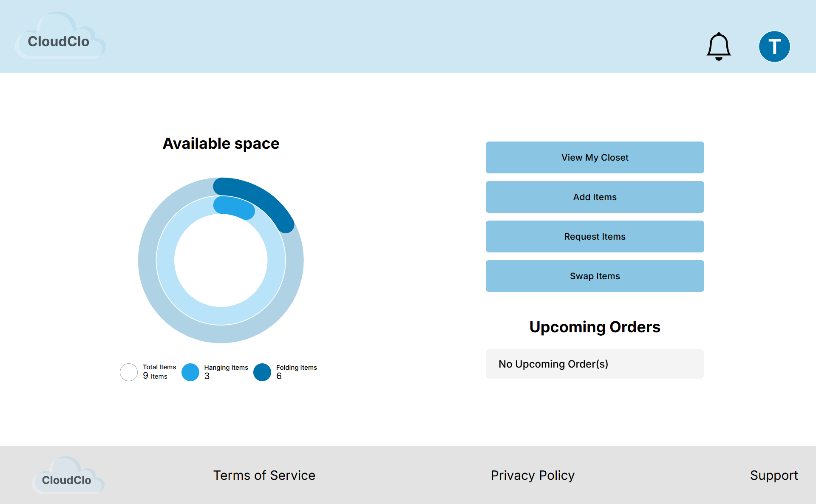Click the No Upcoming Order(s) box
Screen dimensions: 816x504
pos(595,364)
